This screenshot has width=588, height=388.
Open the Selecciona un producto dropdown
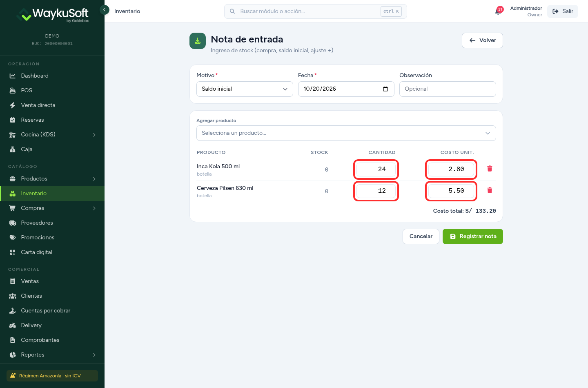tap(346, 133)
